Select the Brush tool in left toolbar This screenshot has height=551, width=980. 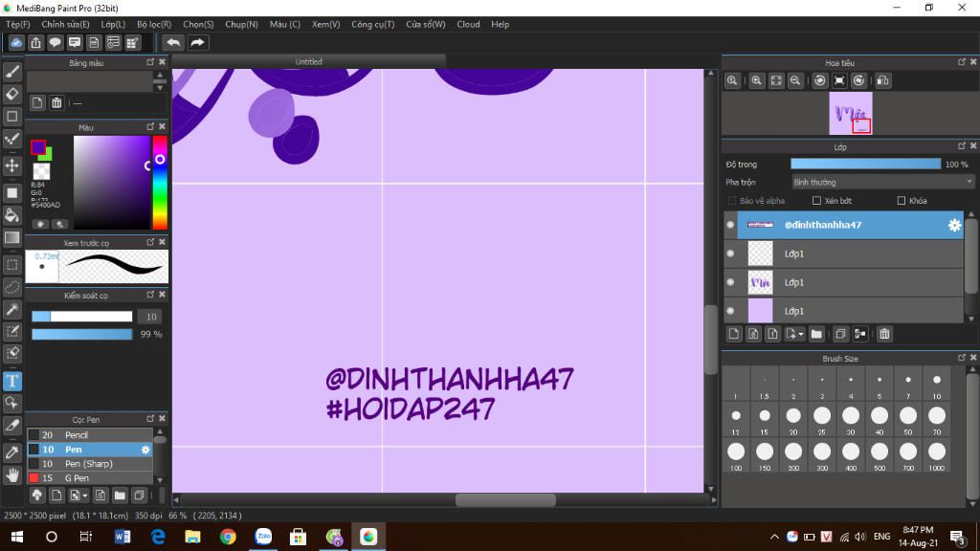click(11, 72)
